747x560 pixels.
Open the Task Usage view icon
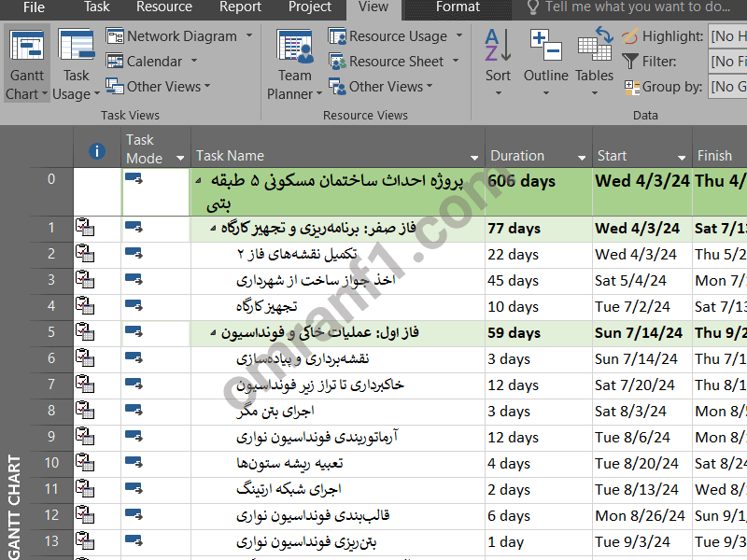tap(76, 45)
